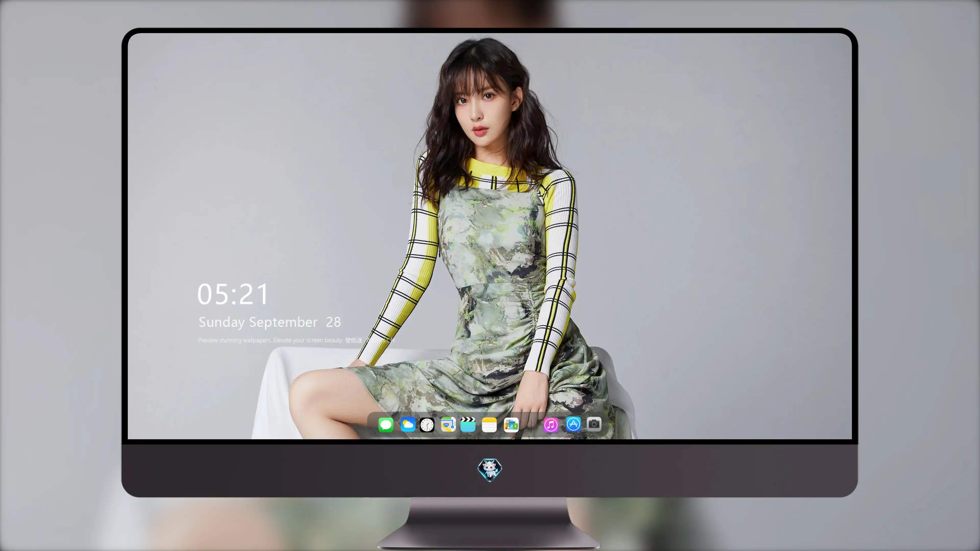
Task: Open the Notes app in the dock
Action: (x=489, y=424)
